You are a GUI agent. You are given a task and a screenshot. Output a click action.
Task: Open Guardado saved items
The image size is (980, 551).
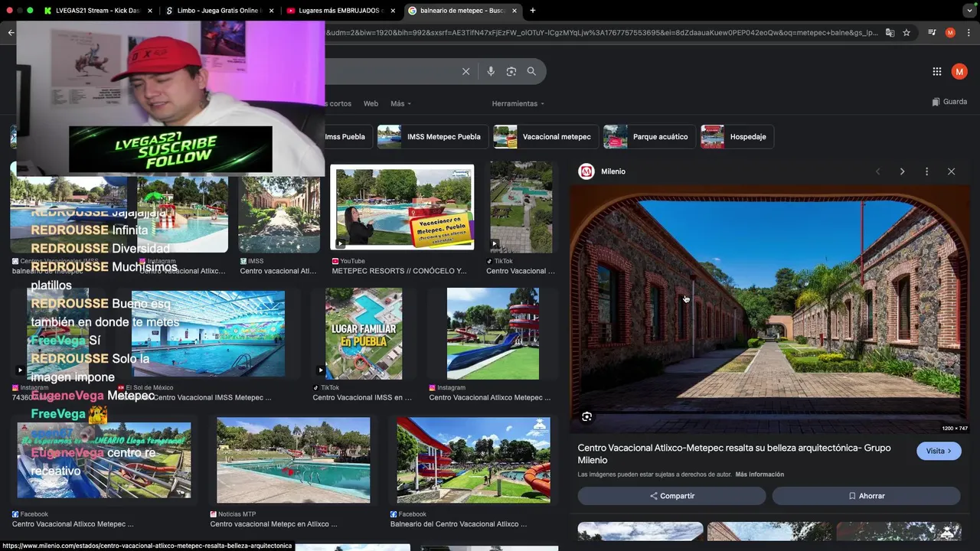tap(949, 102)
